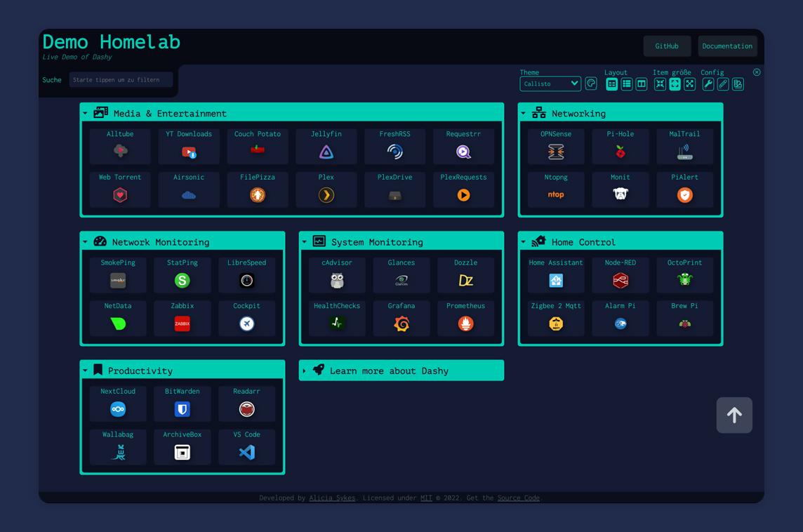Open the Zigbee 2 Mqtt tile
This screenshot has height=532, width=803.
[x=556, y=318]
